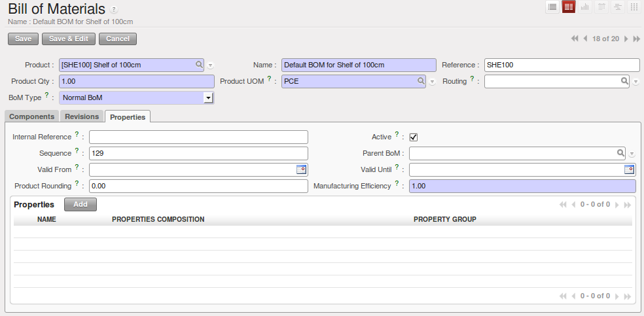
Task: Go to next record in pager
Action: pos(626,39)
